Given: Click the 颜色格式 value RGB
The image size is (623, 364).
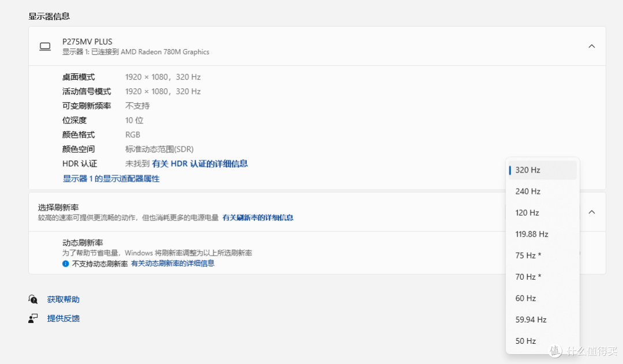Looking at the screenshot, I should tap(133, 135).
